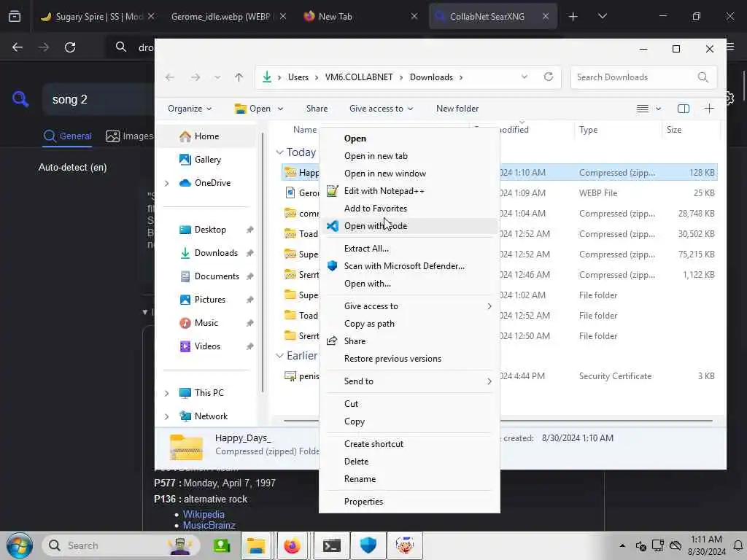Open Documents quick access folder

pyautogui.click(x=217, y=276)
